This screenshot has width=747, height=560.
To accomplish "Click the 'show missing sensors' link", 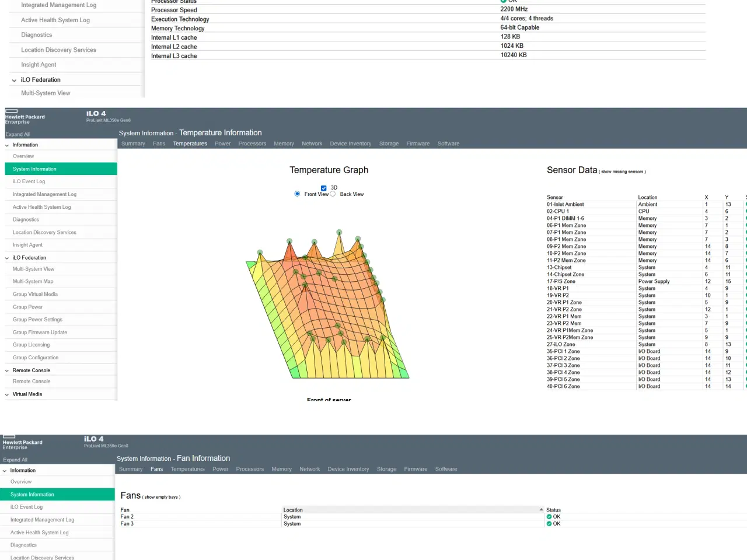I will click(x=622, y=172).
